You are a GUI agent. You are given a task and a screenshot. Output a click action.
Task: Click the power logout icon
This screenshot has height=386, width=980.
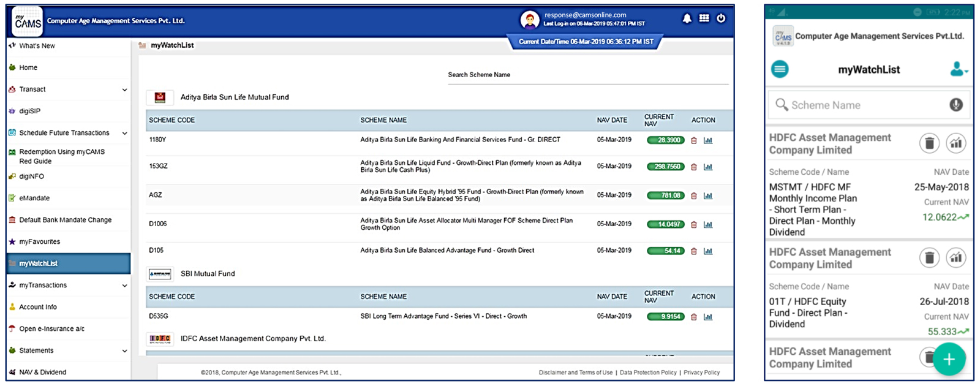tap(721, 18)
